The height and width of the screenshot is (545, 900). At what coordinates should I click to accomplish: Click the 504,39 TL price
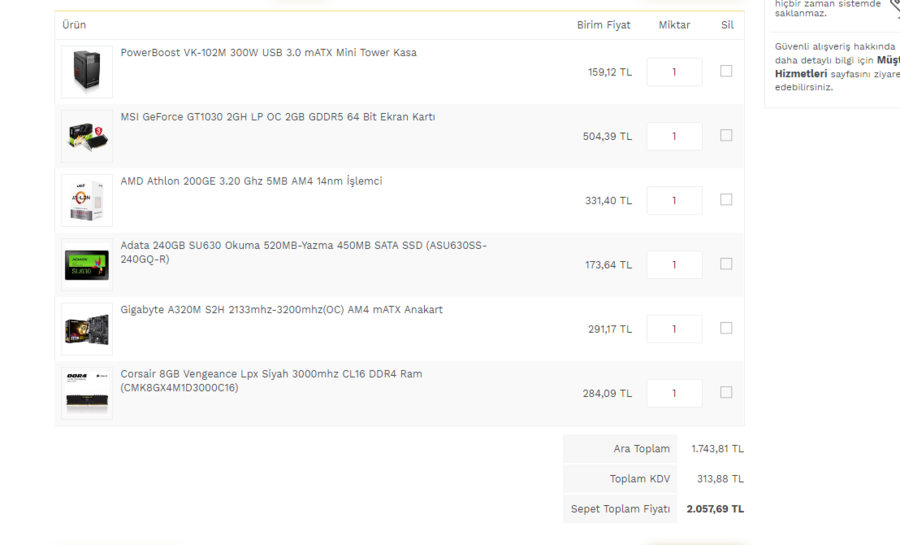(x=607, y=137)
